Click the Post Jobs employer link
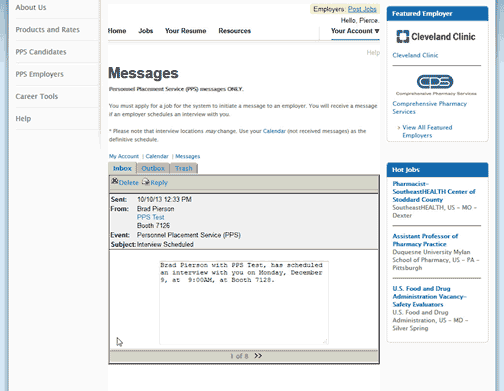 click(x=362, y=9)
